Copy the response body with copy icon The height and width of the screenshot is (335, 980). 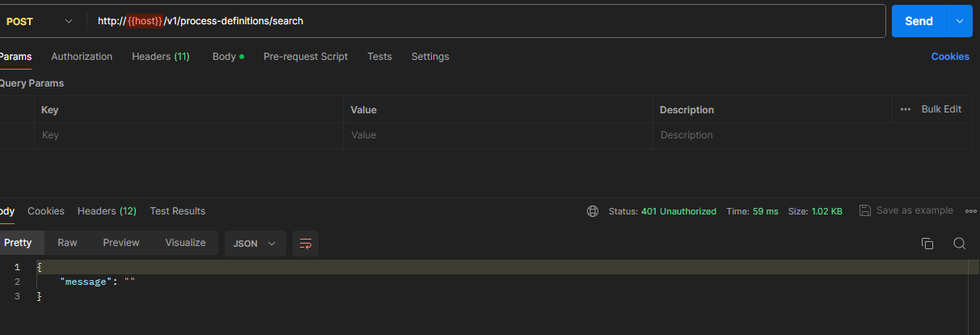[927, 244]
